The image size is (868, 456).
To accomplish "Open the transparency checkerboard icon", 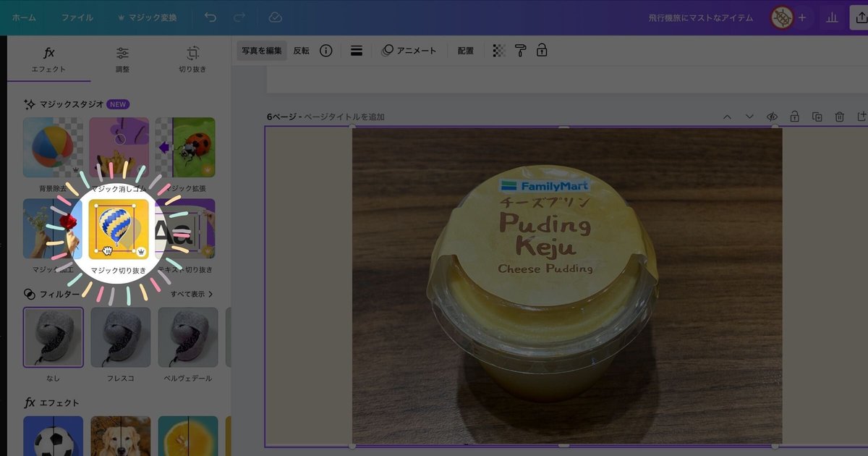I will coord(499,51).
